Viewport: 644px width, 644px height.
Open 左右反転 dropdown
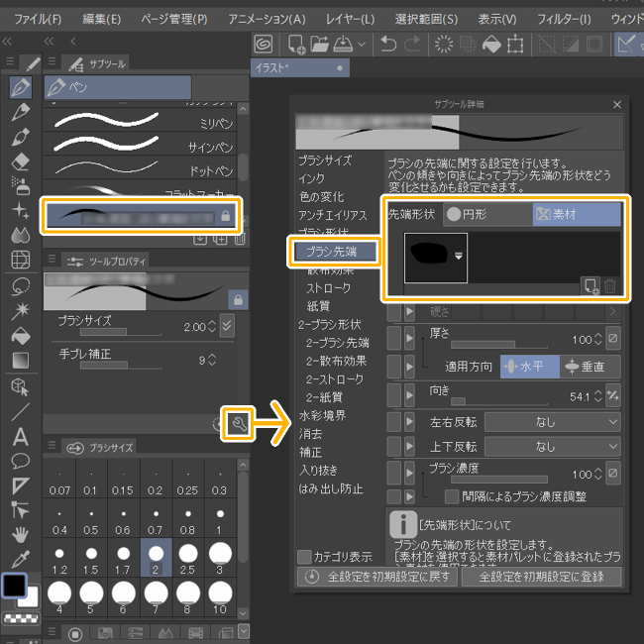(x=553, y=422)
